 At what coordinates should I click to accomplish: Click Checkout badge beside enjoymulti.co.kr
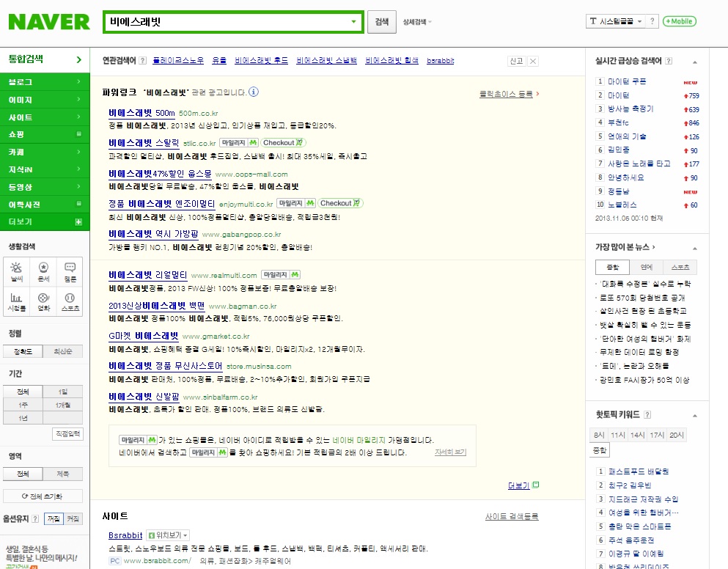click(340, 203)
